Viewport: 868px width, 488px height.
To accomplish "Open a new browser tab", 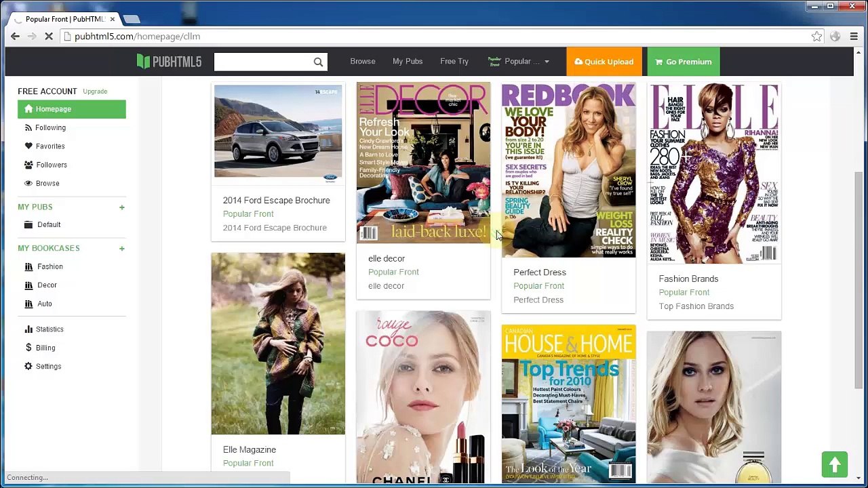I will click(x=132, y=19).
